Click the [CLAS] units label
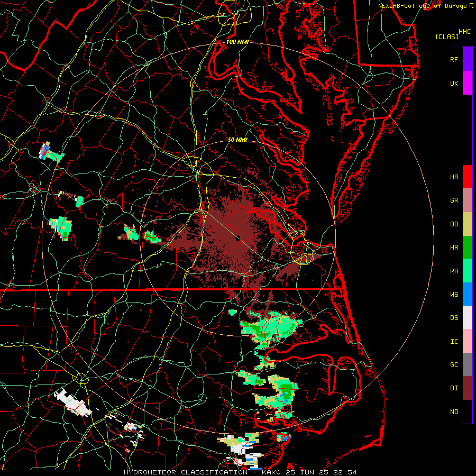This screenshot has height=476, width=476. pyautogui.click(x=447, y=36)
